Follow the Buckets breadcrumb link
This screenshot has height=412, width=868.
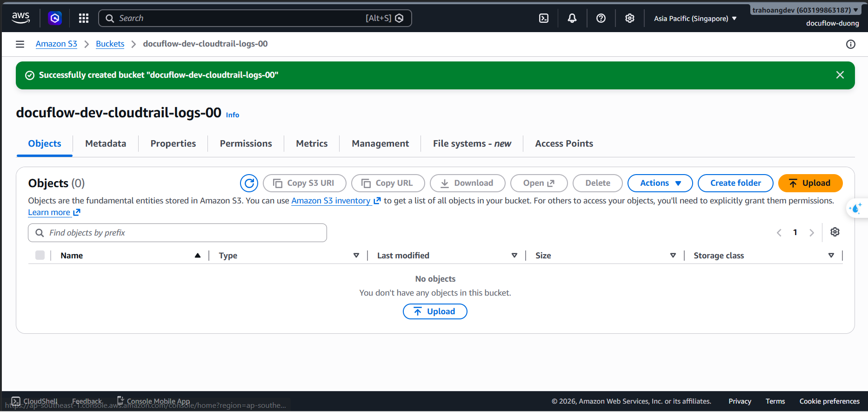110,44
